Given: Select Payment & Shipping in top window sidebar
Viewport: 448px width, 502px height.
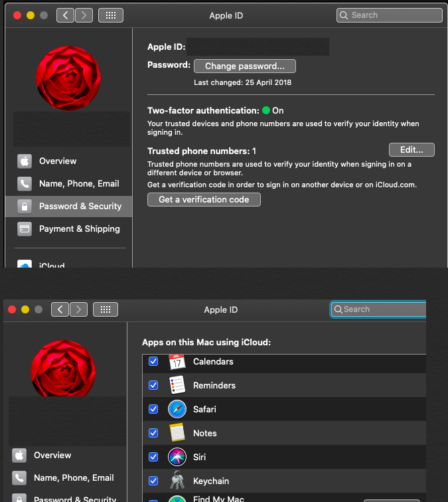Looking at the screenshot, I should pyautogui.click(x=68, y=229).
